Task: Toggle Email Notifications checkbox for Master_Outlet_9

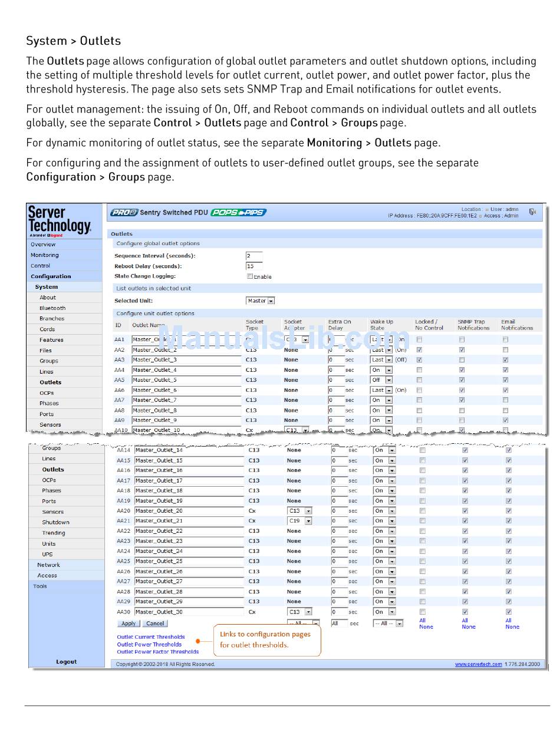Action: click(505, 420)
